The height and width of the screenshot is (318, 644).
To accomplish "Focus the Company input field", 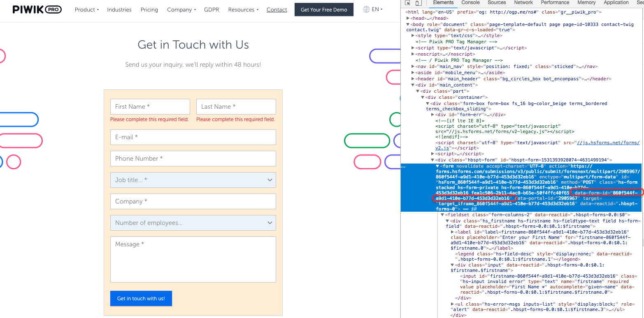I will click(193, 201).
